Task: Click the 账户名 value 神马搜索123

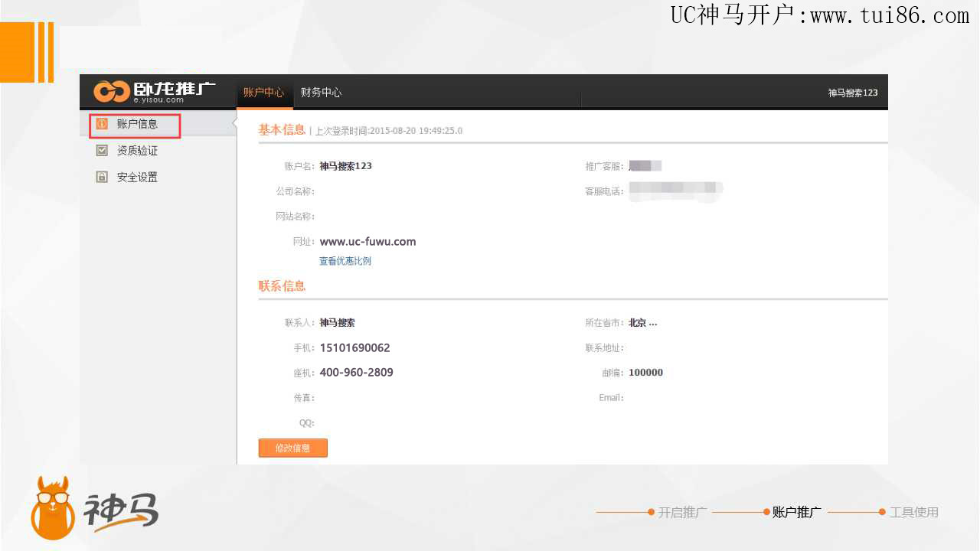Action: [346, 165]
